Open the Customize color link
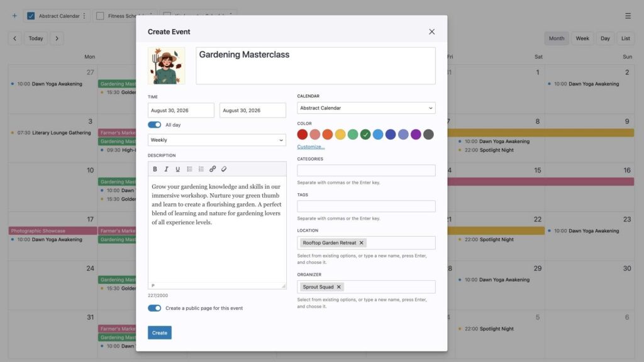Image resolution: width=644 pixels, height=362 pixels. tap(311, 147)
